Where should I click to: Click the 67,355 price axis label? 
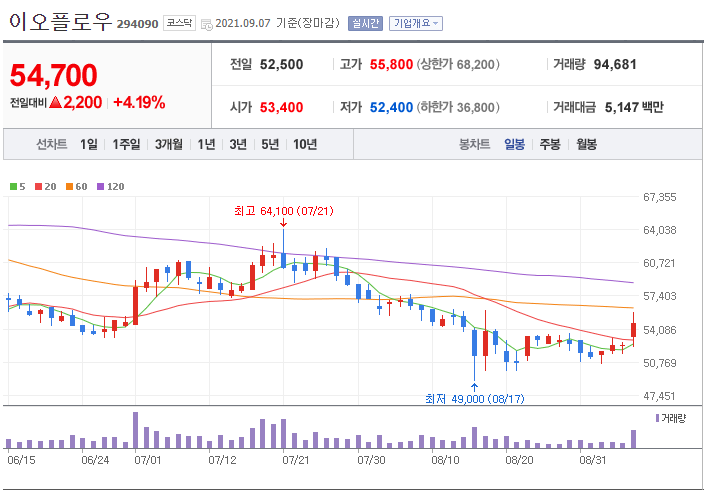(x=660, y=197)
